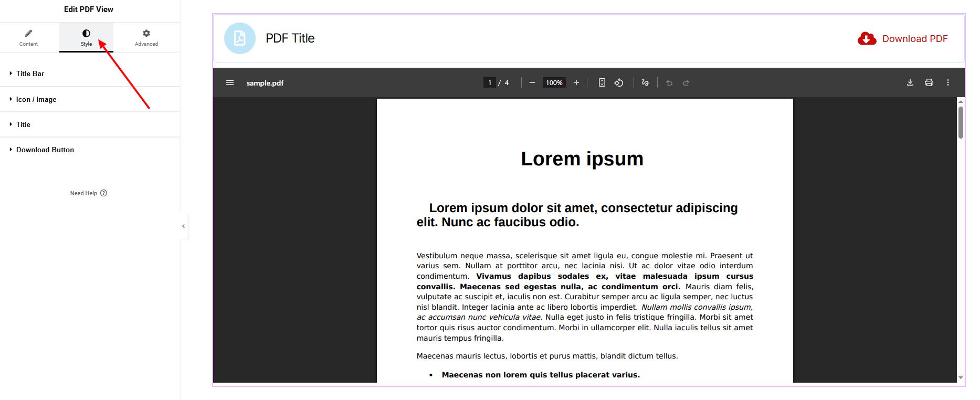The image size is (980, 400).
Task: Switch to the Content tab
Action: 29,37
